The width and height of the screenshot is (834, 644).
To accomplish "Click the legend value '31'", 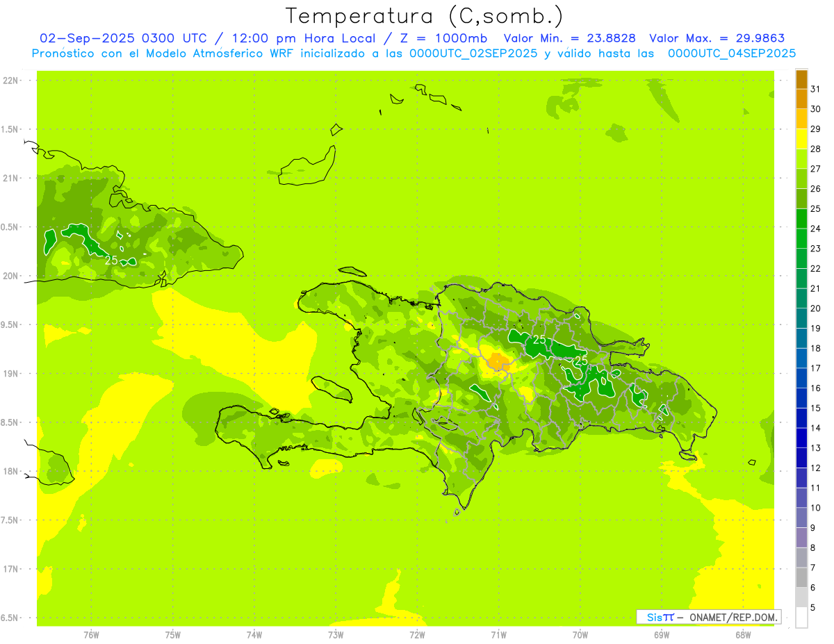I will point(816,89).
